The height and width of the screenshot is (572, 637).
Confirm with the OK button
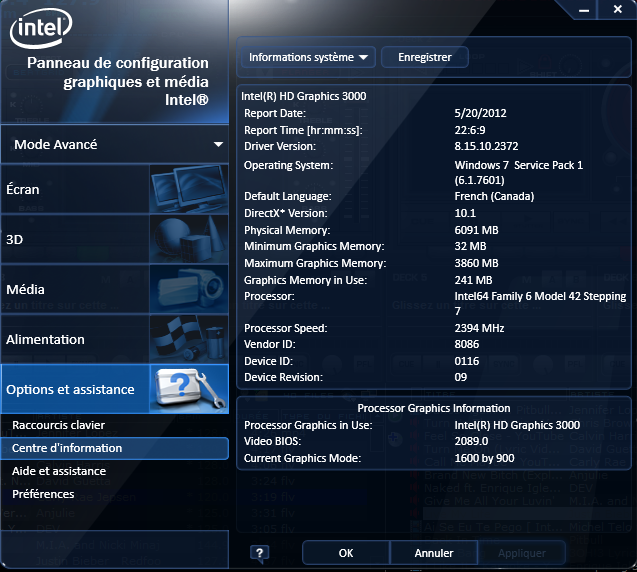346,553
